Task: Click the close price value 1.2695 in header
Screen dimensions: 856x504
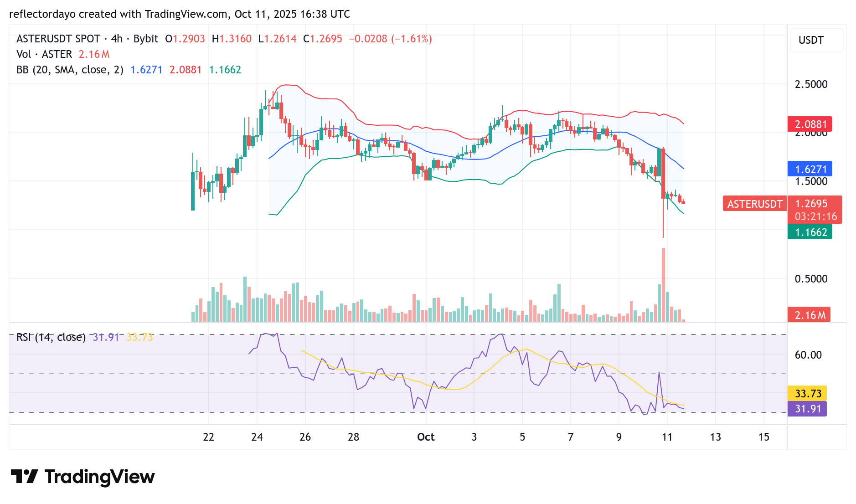Action: 326,39
